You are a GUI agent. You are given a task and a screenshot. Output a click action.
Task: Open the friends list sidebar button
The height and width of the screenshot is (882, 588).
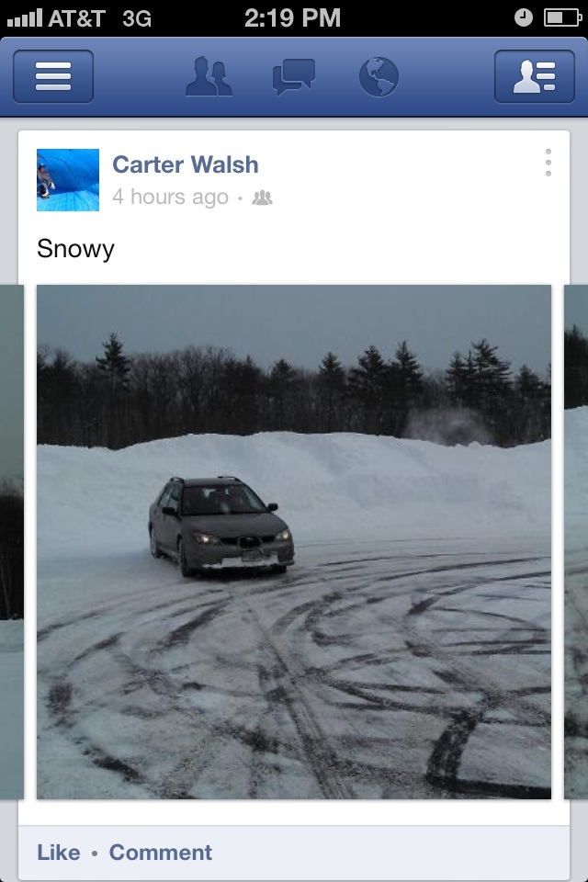tap(535, 76)
